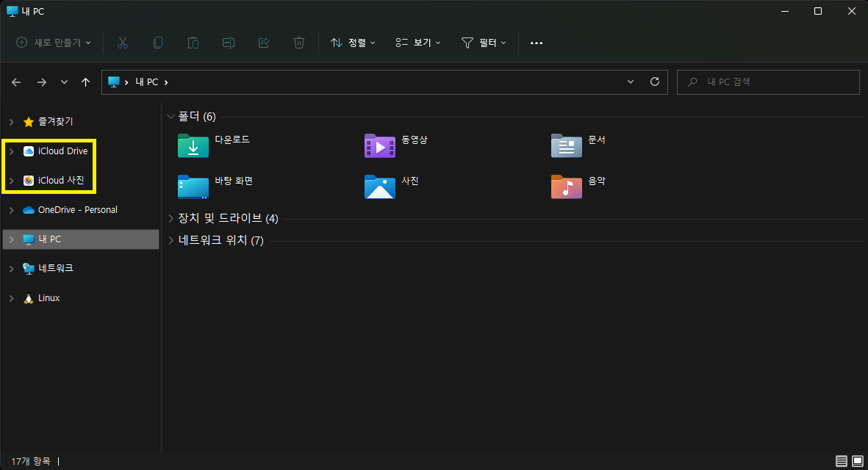868x470 pixels.
Task: Open the Share icon
Action: (x=264, y=43)
